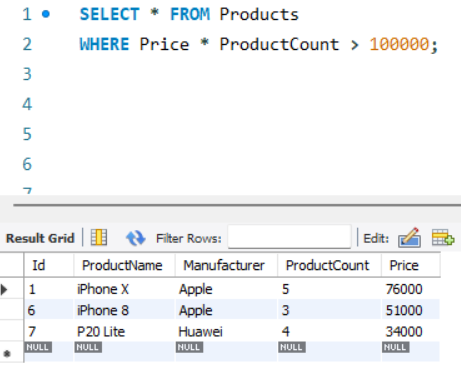461x369 pixels.
Task: Click into the Filter Rows input field
Action: [x=289, y=237]
